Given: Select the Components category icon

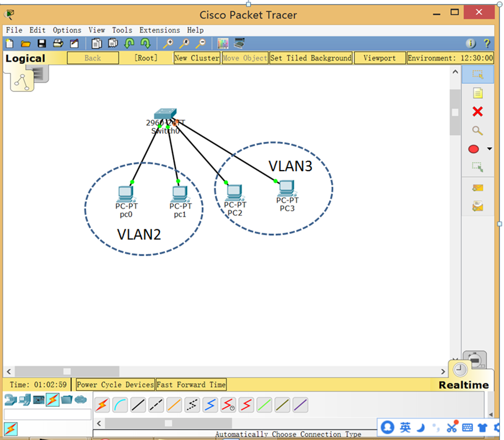Looking at the screenshot, I should tap(38, 400).
